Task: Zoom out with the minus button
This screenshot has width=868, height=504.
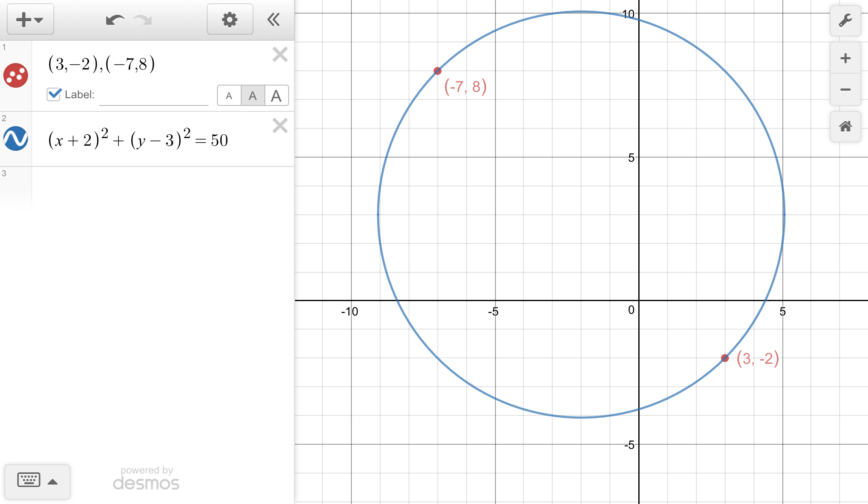Action: click(x=845, y=89)
